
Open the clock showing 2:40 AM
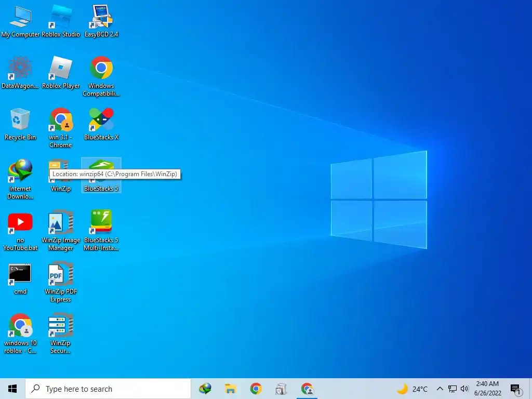click(x=487, y=389)
